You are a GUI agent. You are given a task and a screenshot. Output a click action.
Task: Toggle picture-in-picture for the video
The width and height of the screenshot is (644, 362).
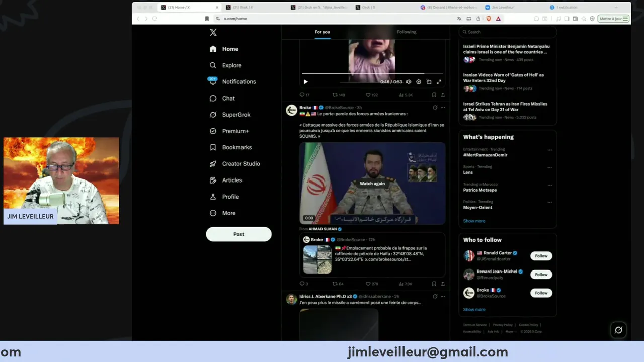(x=429, y=82)
